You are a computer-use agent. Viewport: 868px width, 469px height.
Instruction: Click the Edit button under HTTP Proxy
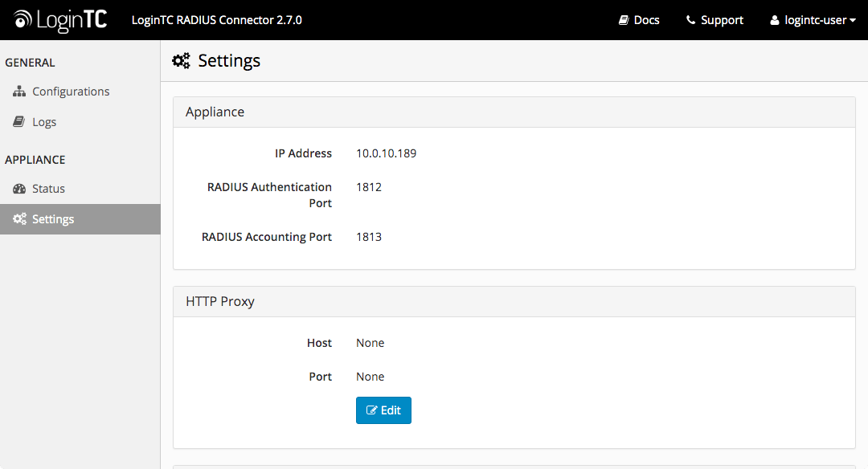pos(383,410)
